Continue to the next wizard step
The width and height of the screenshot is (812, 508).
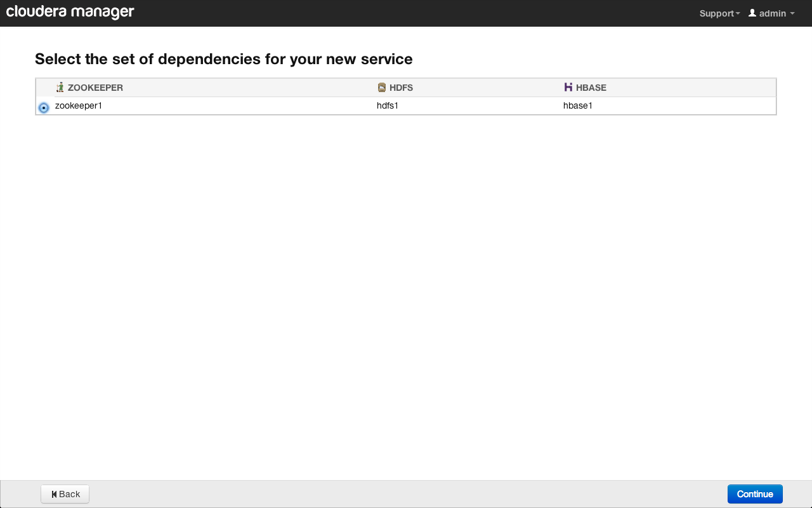point(755,494)
